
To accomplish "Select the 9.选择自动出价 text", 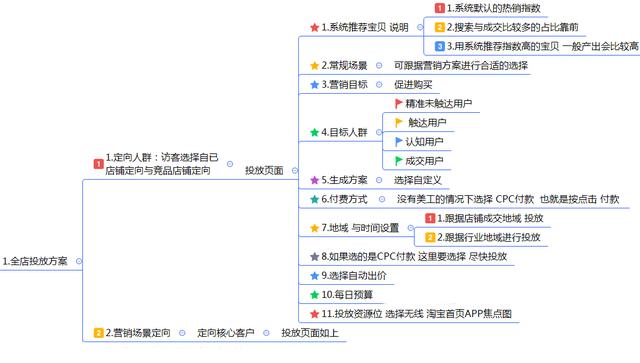I will 354,276.
